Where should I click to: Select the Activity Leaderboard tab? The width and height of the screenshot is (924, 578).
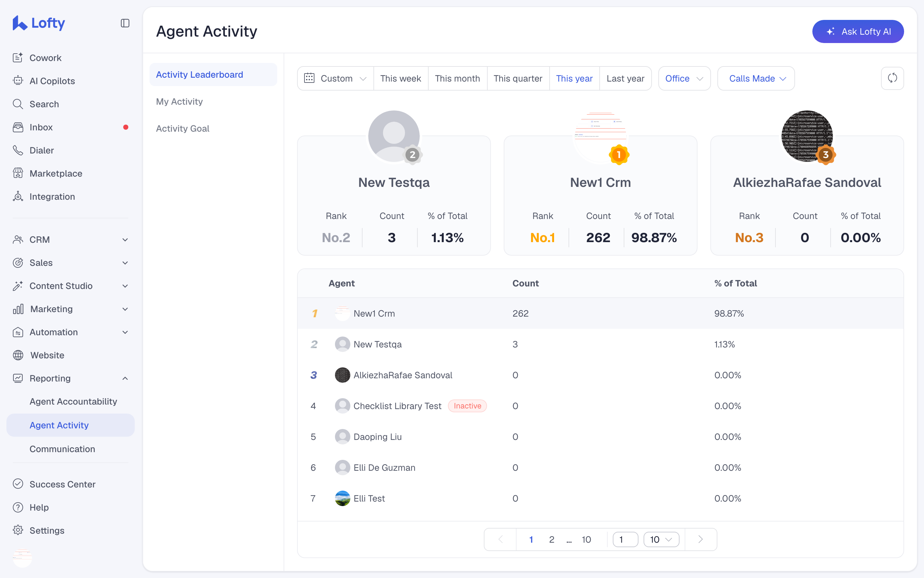pyautogui.click(x=213, y=74)
